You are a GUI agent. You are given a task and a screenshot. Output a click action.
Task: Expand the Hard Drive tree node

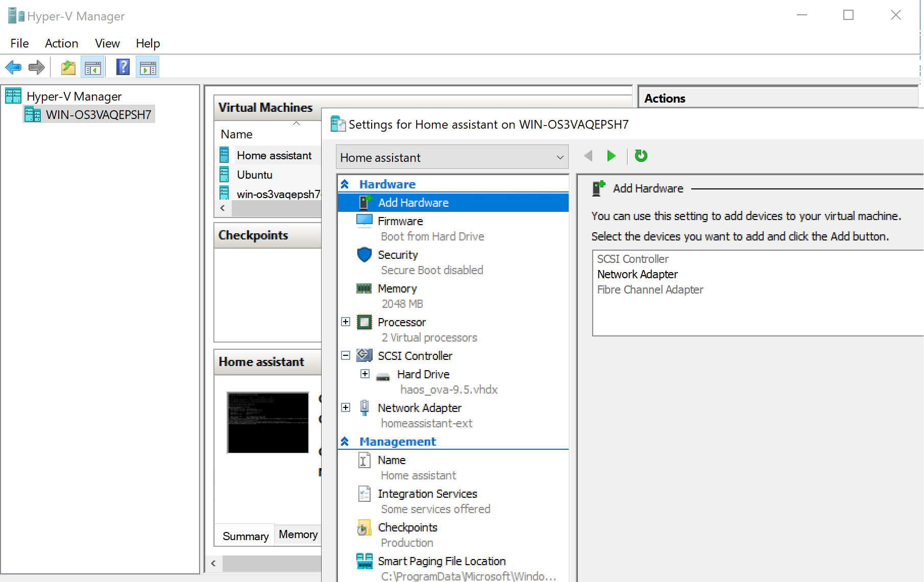[365, 374]
